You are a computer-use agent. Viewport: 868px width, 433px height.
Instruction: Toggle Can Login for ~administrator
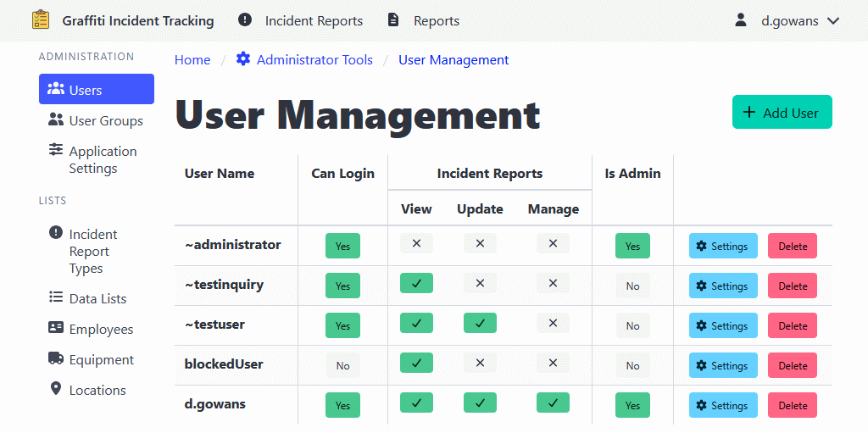(342, 246)
